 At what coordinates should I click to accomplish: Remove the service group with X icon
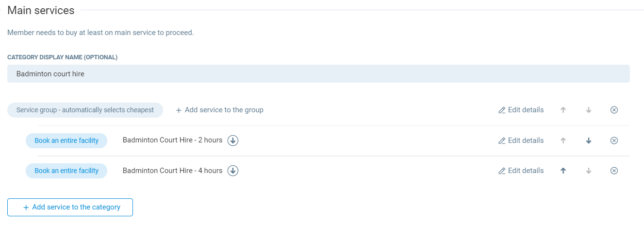coord(614,110)
